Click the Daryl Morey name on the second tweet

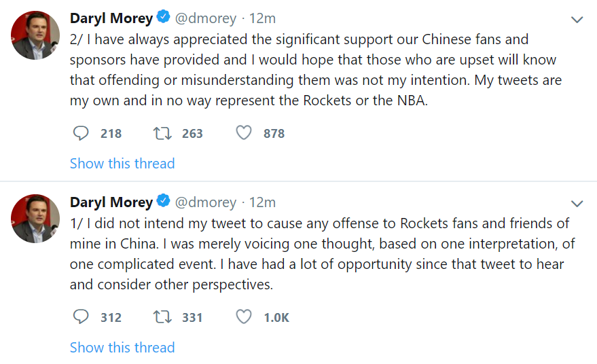pos(111,202)
